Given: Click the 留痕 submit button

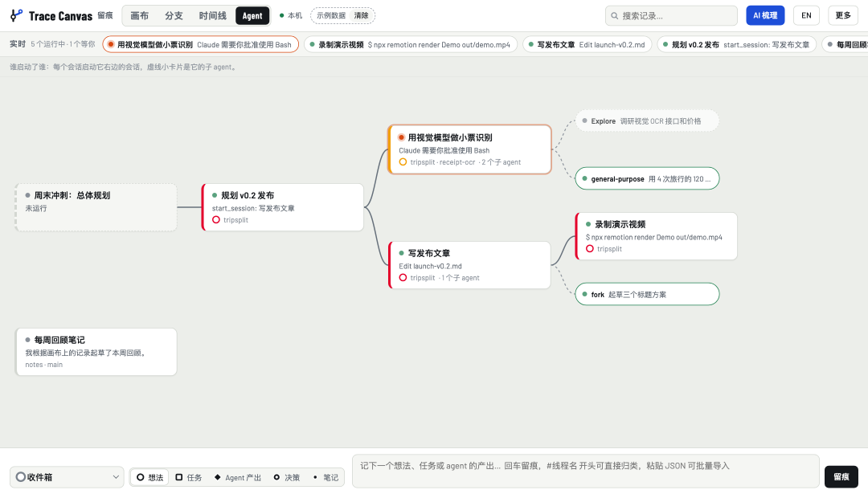Looking at the screenshot, I should click(841, 477).
